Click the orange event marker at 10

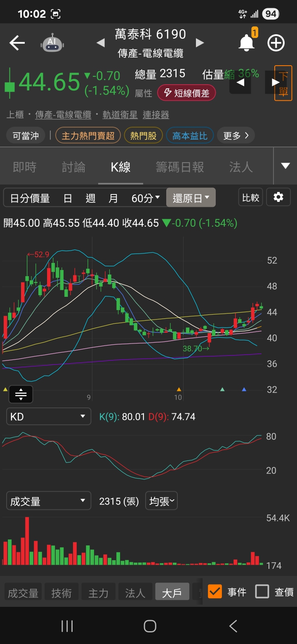coord(179,389)
